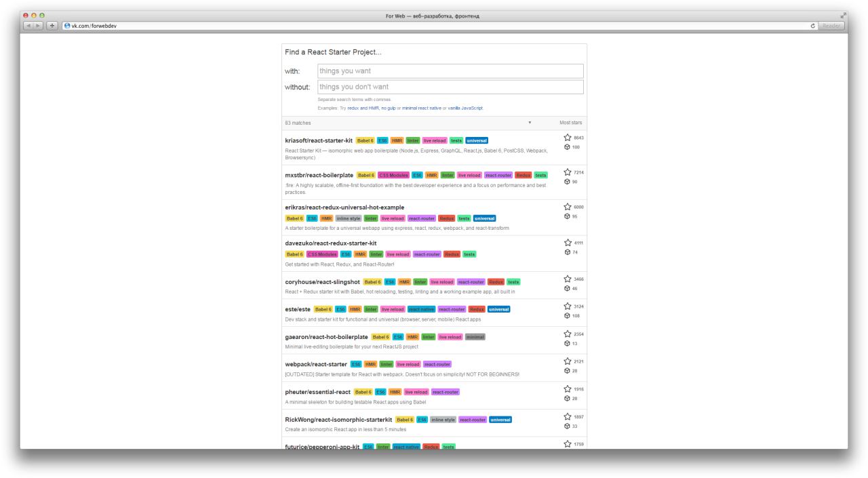Click the package icon for pheuter/essential-react
The image size is (868, 478).
click(568, 399)
